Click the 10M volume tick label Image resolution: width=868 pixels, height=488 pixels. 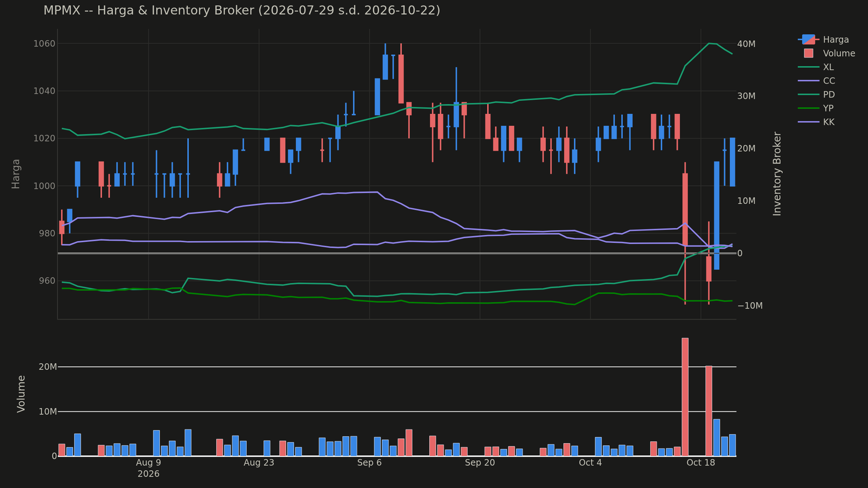tap(48, 412)
